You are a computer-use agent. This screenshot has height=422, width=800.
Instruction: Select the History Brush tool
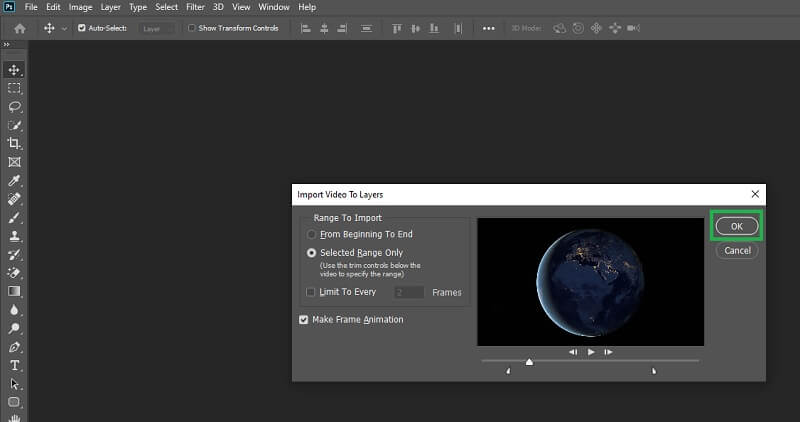point(14,255)
